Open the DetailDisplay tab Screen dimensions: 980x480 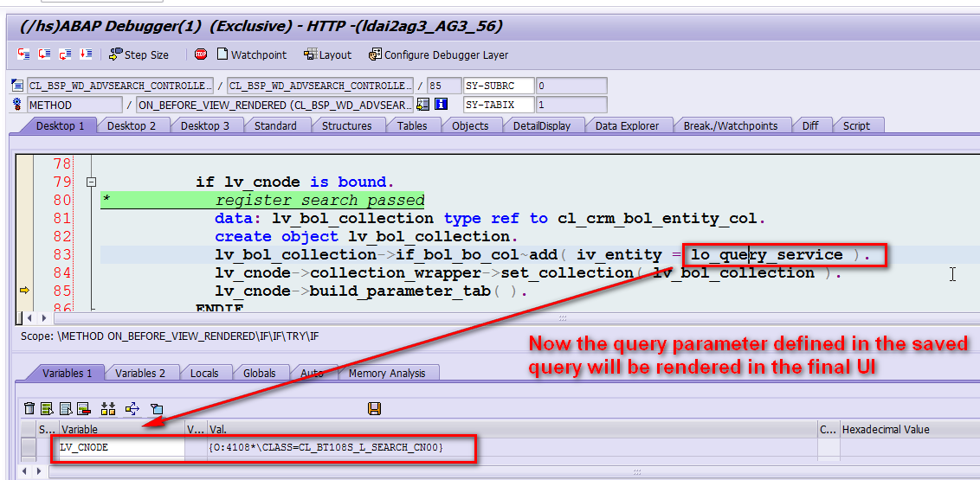pos(541,125)
